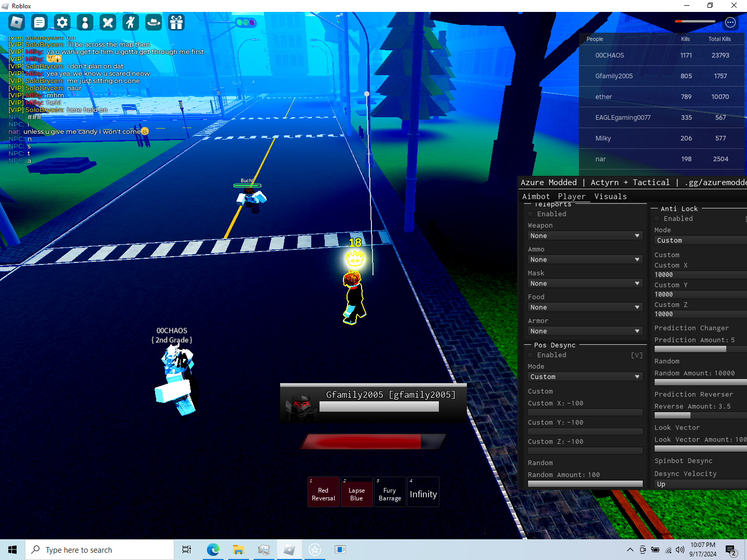Open the Anti Lock Mode dropdown
Viewport: 747px width, 560px height.
(700, 241)
